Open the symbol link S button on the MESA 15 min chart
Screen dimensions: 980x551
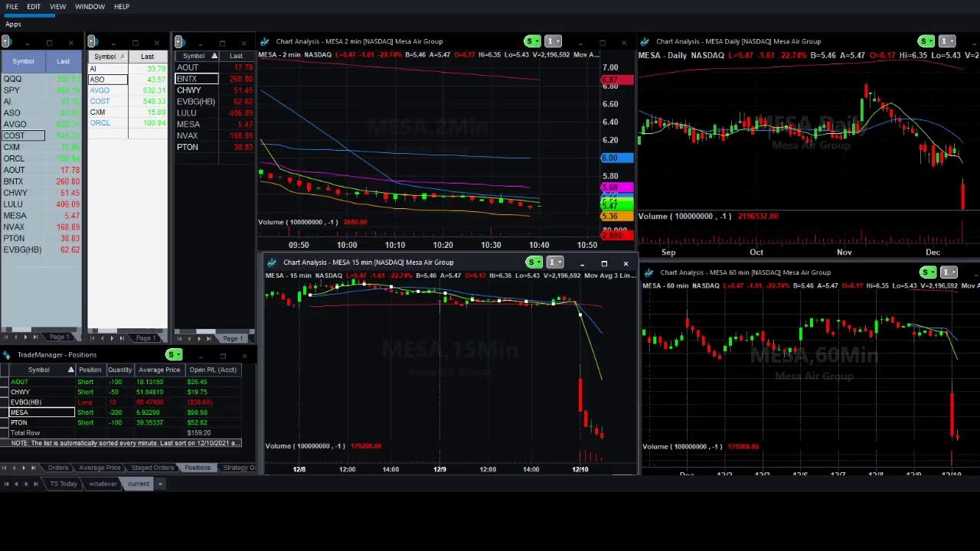pyautogui.click(x=534, y=262)
